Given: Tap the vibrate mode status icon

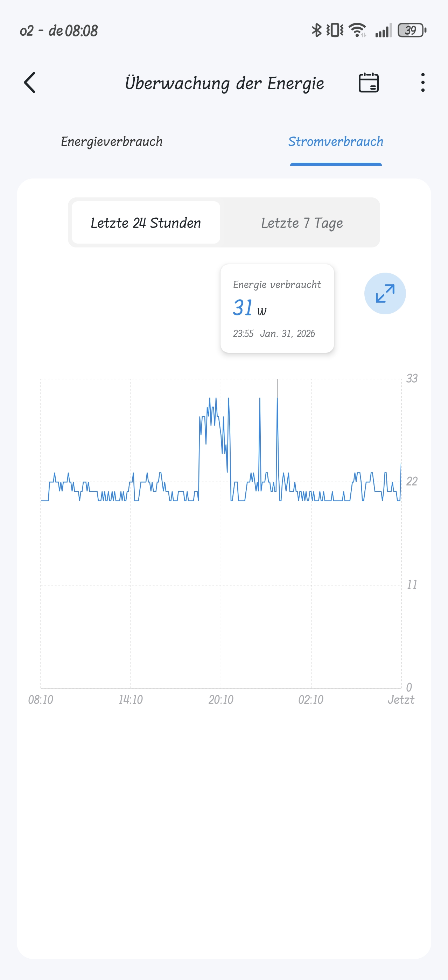Looking at the screenshot, I should click(335, 30).
